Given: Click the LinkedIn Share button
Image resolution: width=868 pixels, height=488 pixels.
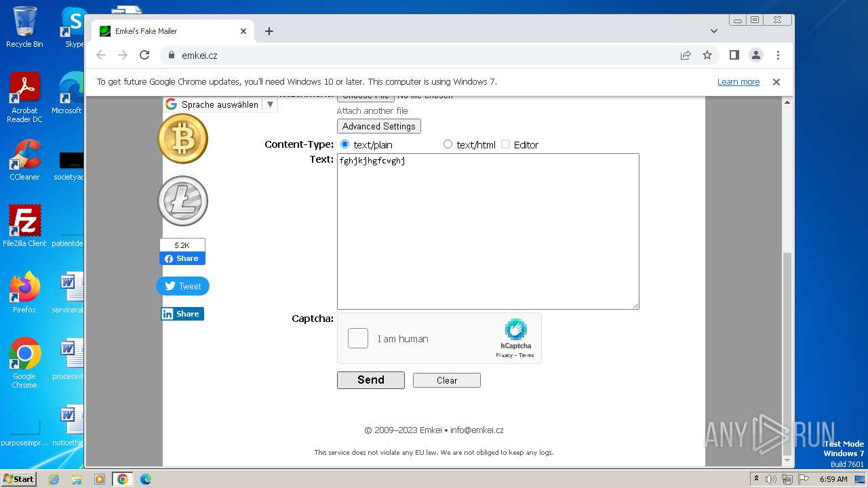Looking at the screenshot, I should pos(182,314).
